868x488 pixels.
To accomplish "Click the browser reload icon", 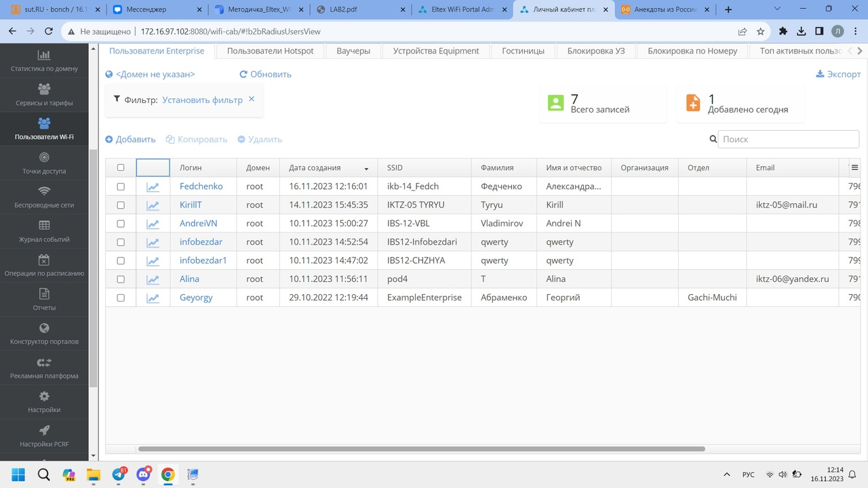I will click(49, 31).
